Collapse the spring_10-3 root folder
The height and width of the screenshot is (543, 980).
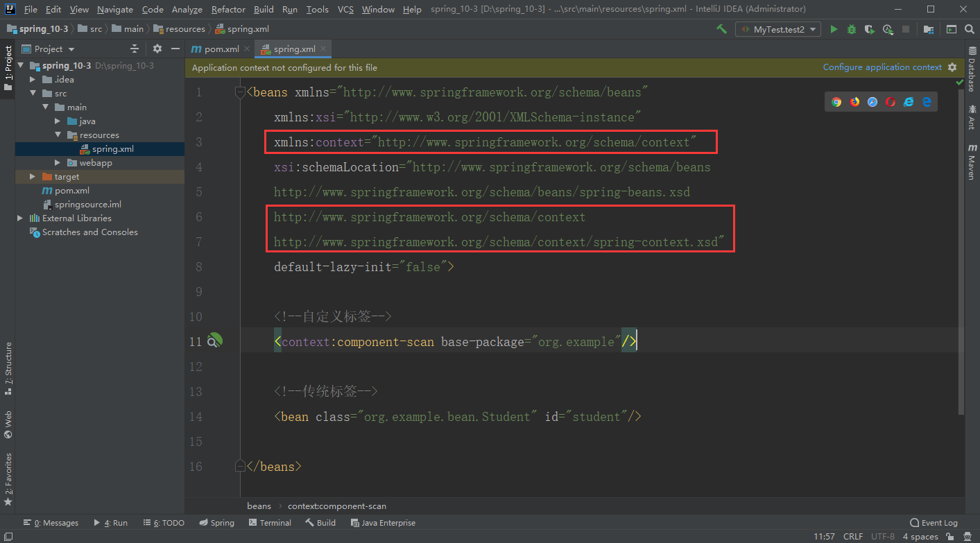click(20, 65)
